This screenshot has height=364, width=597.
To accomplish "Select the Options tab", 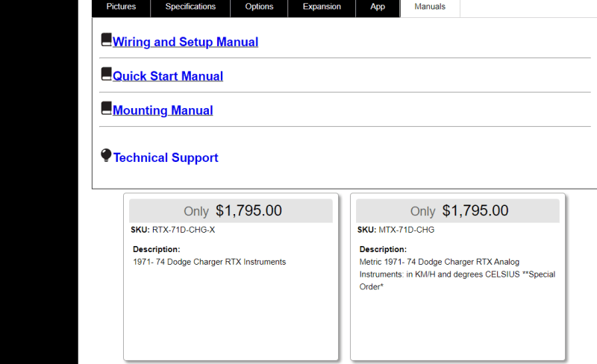I will click(259, 7).
